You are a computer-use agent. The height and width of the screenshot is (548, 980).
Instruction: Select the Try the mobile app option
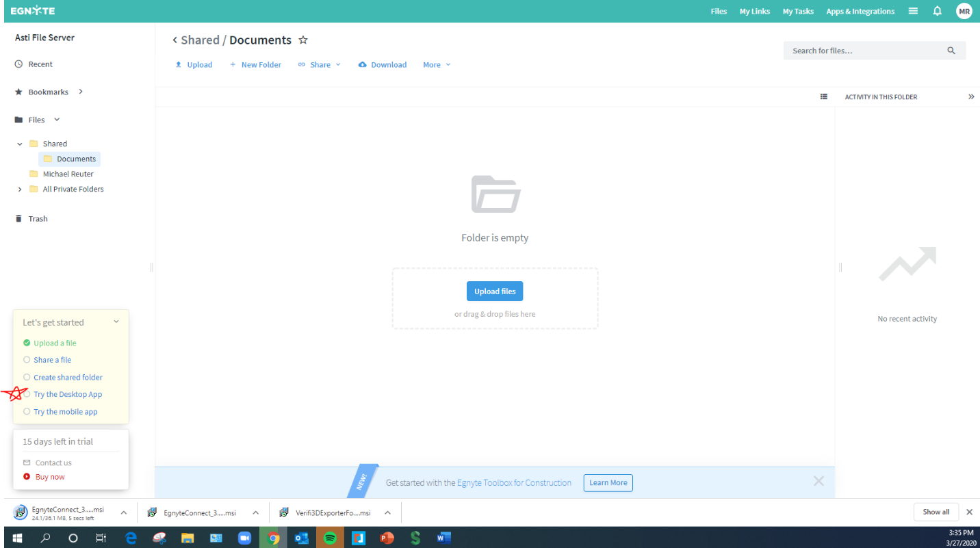point(65,412)
